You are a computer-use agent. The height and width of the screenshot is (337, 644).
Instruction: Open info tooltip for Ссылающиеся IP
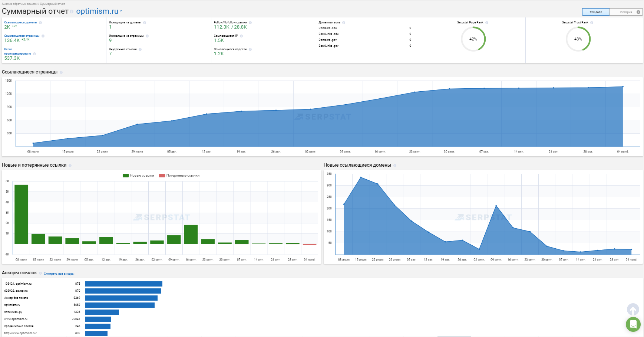[241, 36]
